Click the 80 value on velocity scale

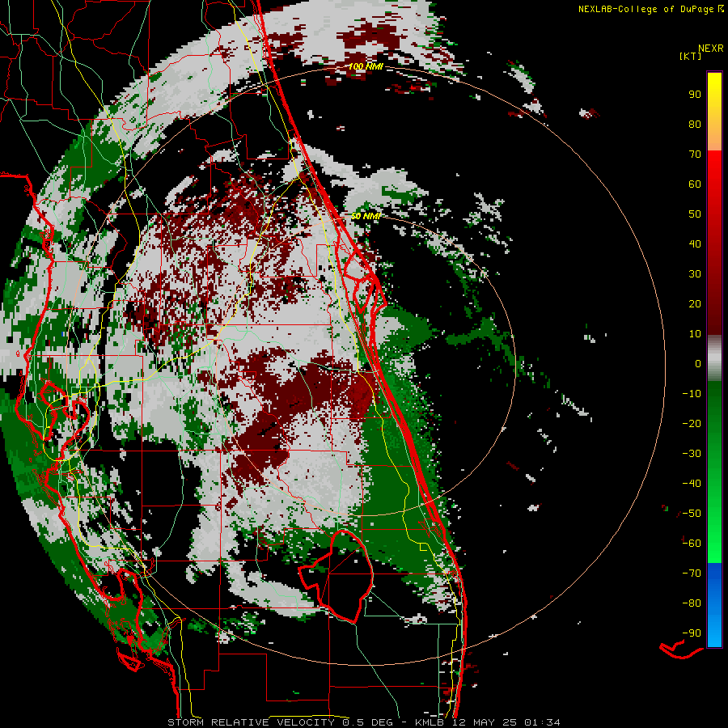tap(695, 125)
